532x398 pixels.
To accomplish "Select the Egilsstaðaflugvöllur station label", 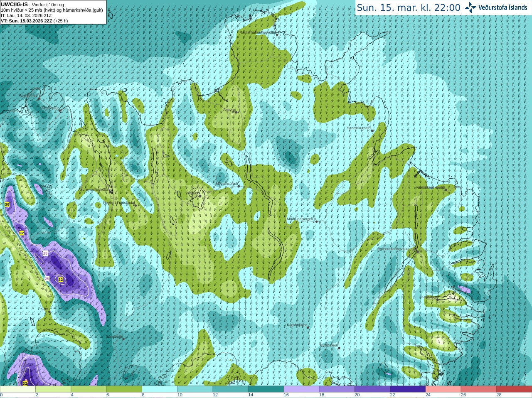I will pyautogui.click(x=397, y=249).
